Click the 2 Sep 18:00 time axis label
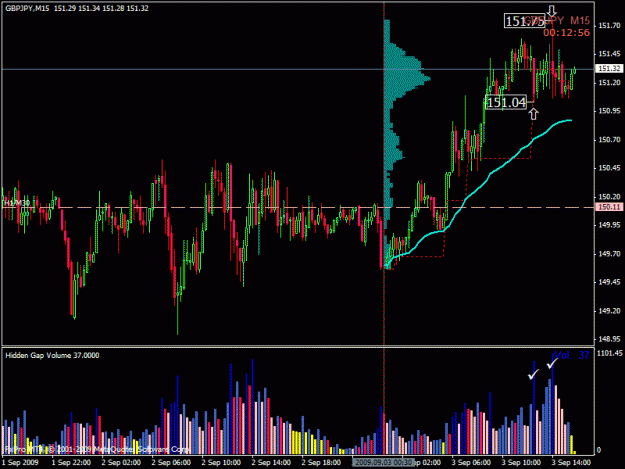 pyautogui.click(x=321, y=463)
